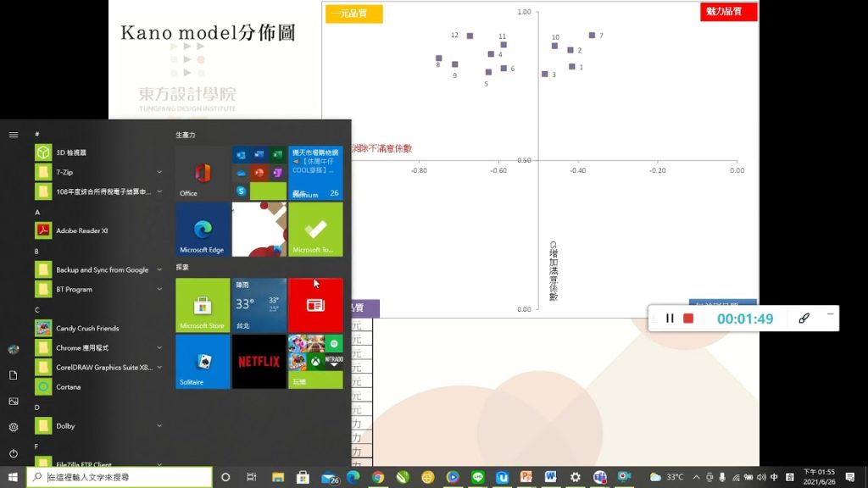Open Task View on the taskbar

click(251, 477)
